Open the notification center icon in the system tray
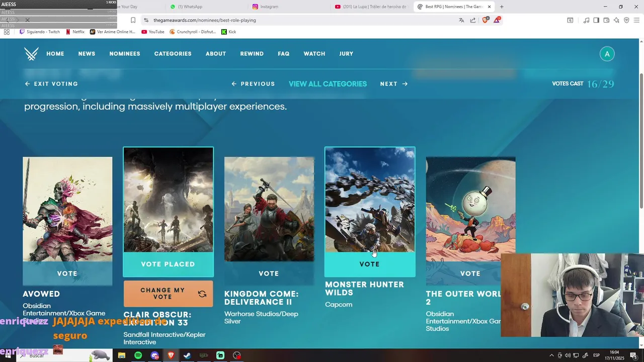This screenshot has height=362, width=644. point(633,355)
